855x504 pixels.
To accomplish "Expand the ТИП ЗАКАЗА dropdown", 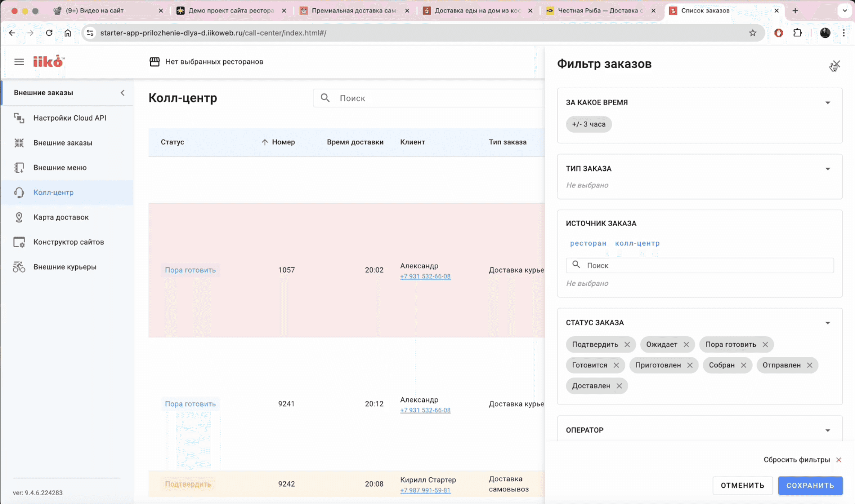I will click(828, 169).
